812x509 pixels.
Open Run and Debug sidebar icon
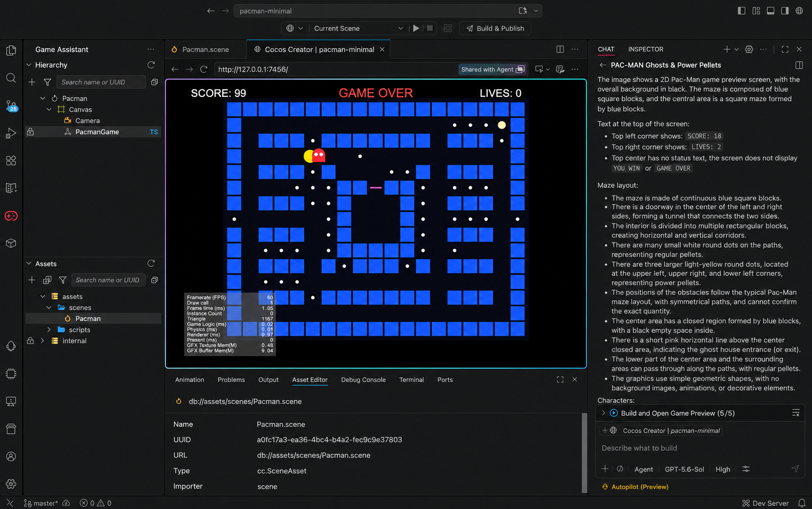click(x=11, y=133)
